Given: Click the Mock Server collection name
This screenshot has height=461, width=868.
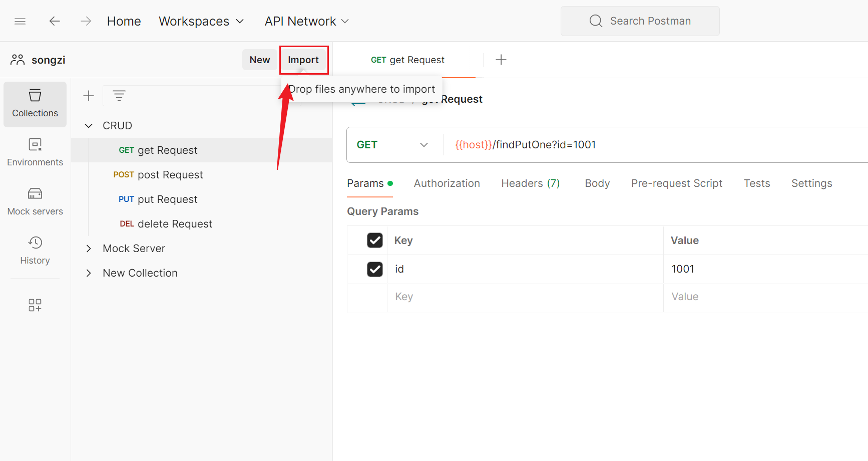Looking at the screenshot, I should pyautogui.click(x=134, y=249).
